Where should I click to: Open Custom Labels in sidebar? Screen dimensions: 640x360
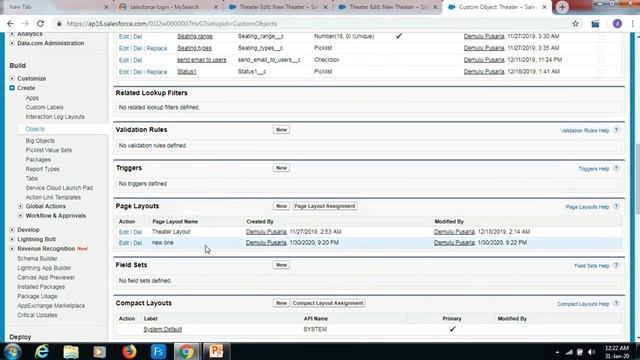pos(44,107)
